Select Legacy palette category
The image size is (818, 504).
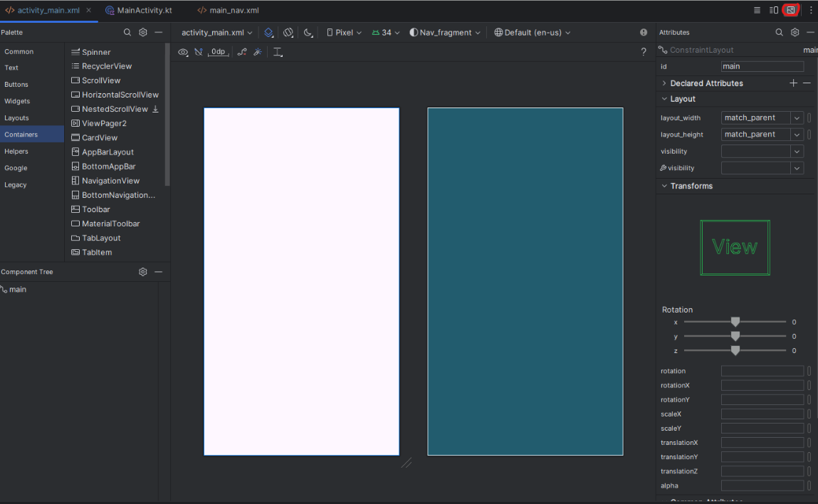coord(16,184)
